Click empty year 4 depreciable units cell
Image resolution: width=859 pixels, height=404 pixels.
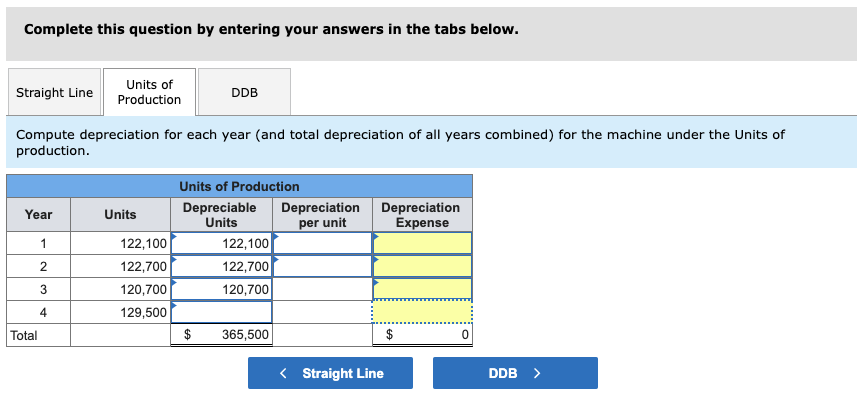pyautogui.click(x=221, y=312)
